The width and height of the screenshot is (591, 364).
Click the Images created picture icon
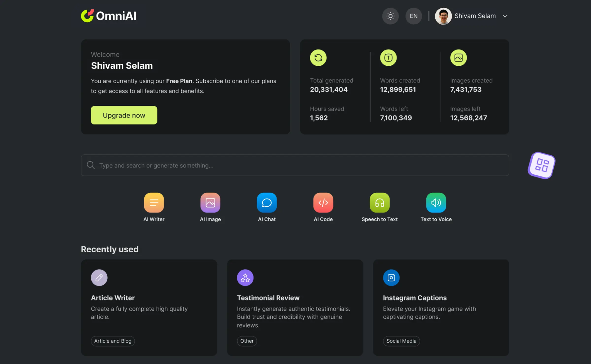[459, 58]
